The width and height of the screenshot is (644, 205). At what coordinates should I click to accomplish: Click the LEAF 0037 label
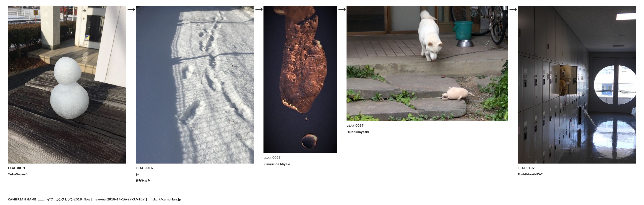[x=355, y=126]
